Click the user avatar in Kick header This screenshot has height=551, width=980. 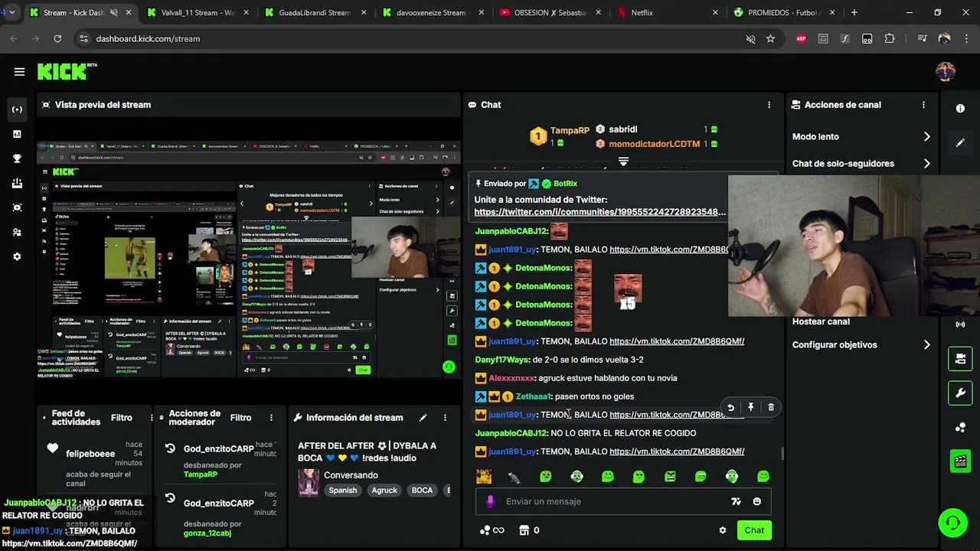(x=946, y=72)
